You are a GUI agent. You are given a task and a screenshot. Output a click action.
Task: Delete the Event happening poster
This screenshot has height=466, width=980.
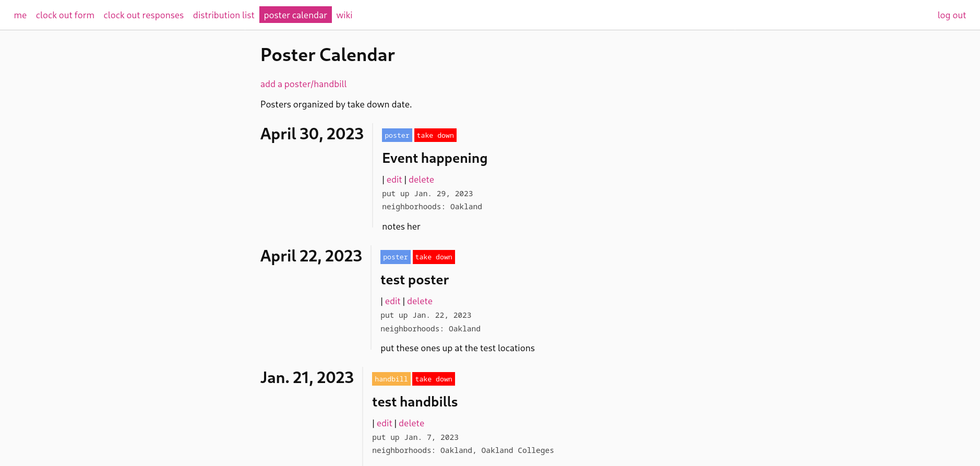421,180
